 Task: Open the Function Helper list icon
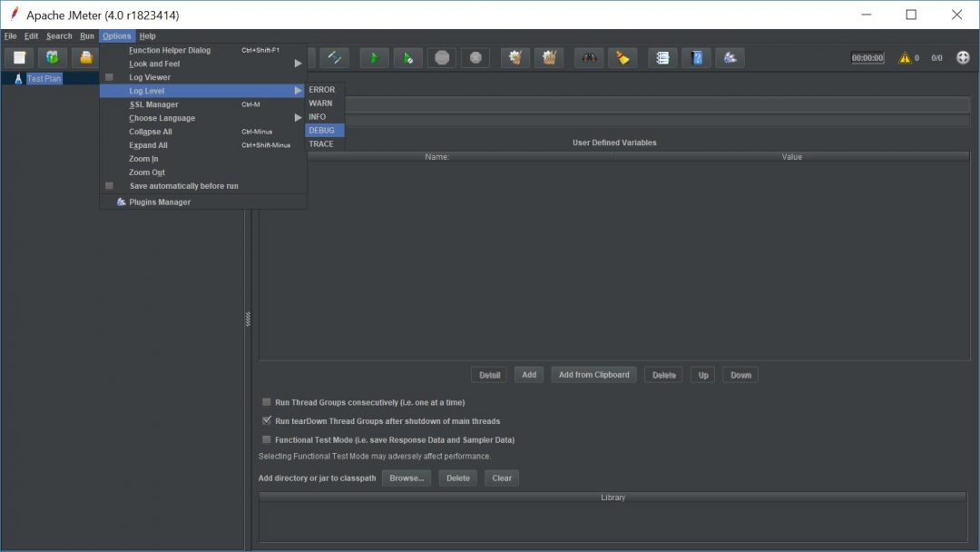(x=662, y=58)
